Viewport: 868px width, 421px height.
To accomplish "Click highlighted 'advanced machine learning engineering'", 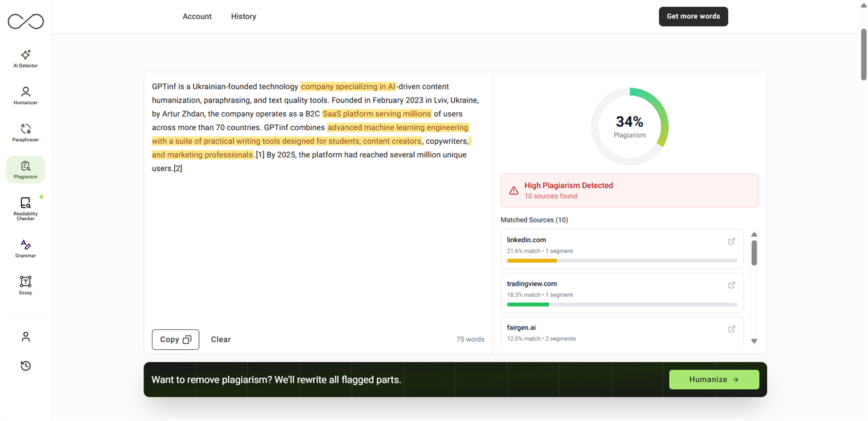I will (x=398, y=127).
